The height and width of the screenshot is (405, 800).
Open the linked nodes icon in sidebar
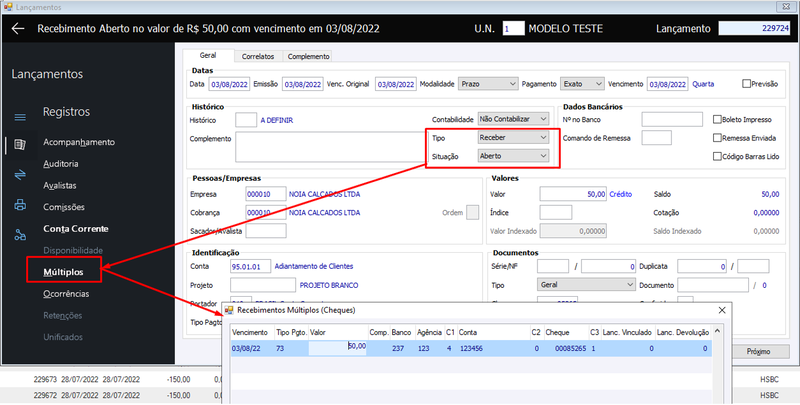pos(20,235)
